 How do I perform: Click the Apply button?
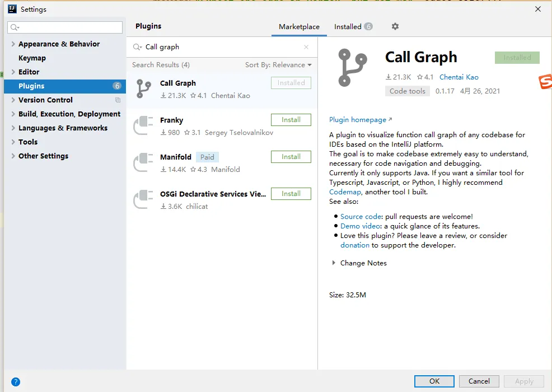point(524,381)
